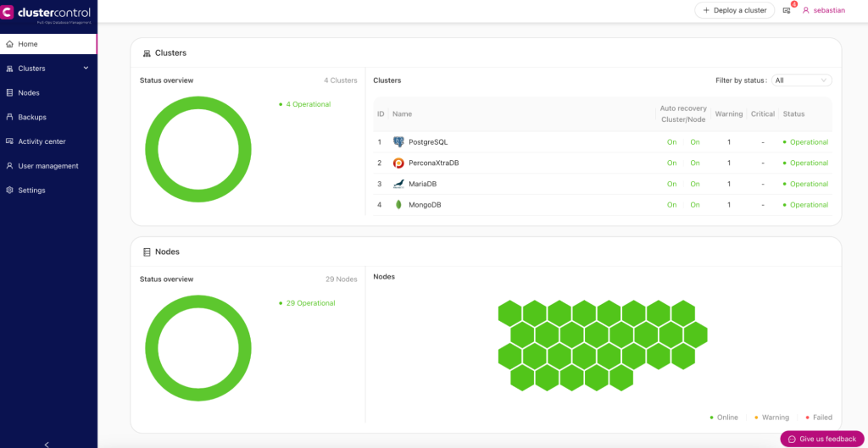Click the Critical column header
This screenshot has height=448, width=868.
(763, 114)
